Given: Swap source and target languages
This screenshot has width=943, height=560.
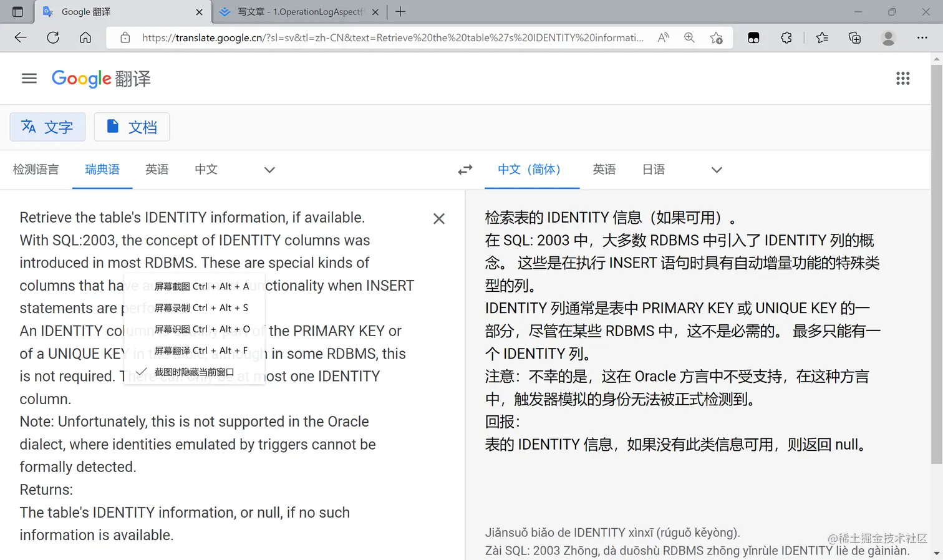Looking at the screenshot, I should [x=465, y=170].
